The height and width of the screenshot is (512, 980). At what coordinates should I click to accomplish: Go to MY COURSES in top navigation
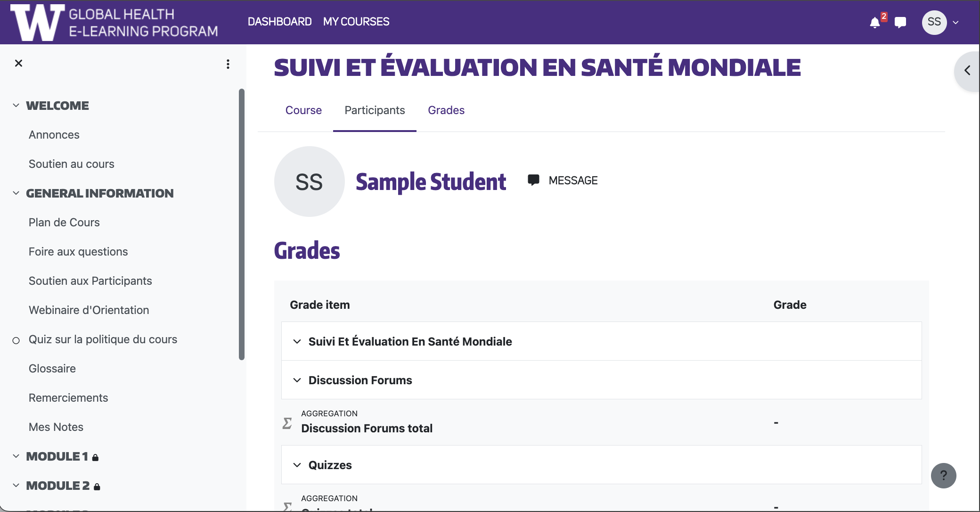point(356,22)
